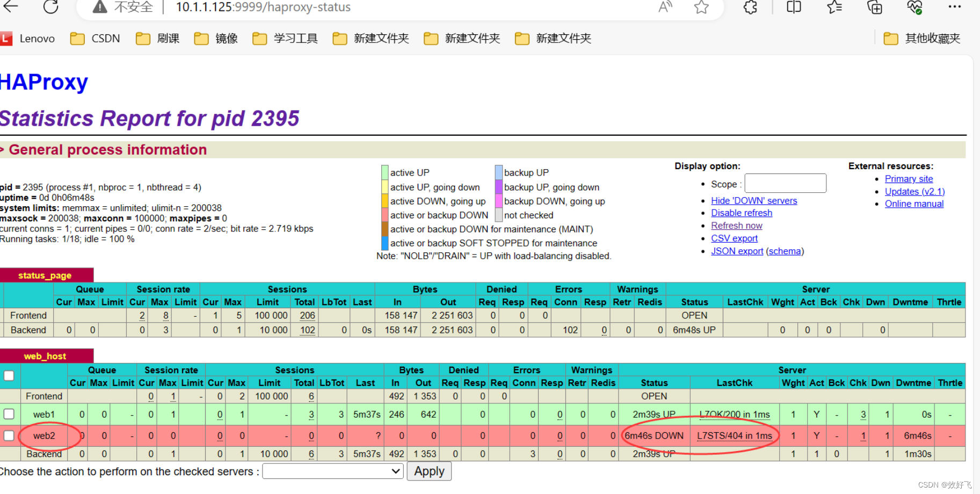This screenshot has width=980, height=494.
Task: Click status_page Backend status '6m48s UP'
Action: coord(694,330)
